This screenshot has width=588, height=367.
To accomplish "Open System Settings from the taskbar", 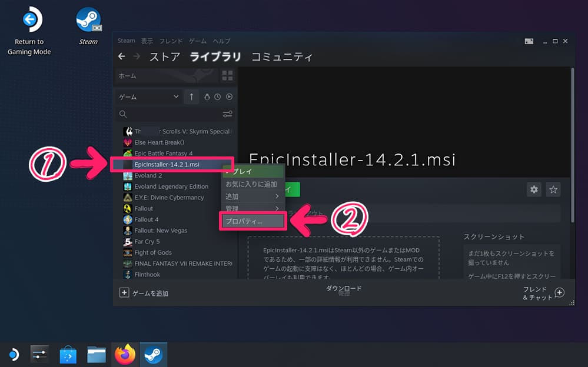I will click(39, 354).
